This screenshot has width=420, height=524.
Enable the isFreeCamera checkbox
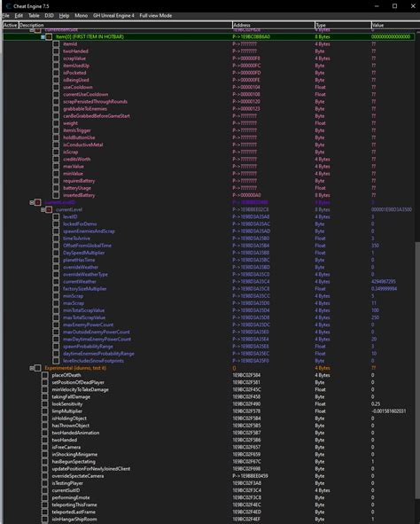point(45,447)
